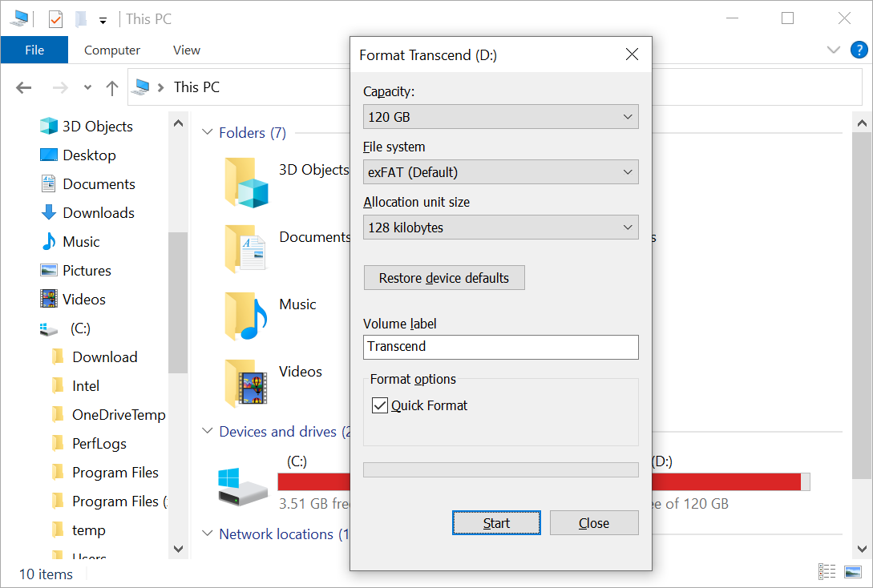Switch to the View tab
This screenshot has height=588, width=873.
pos(186,49)
